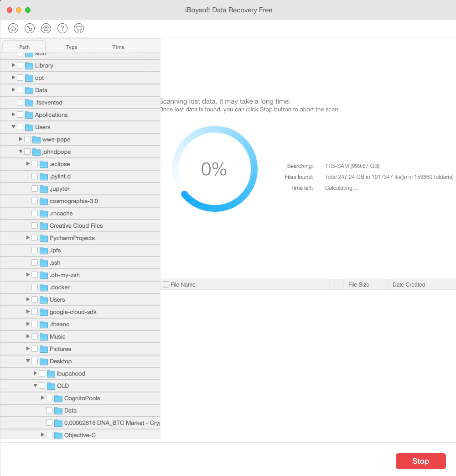
Task: Open the Home screen icon
Action: 13,28
